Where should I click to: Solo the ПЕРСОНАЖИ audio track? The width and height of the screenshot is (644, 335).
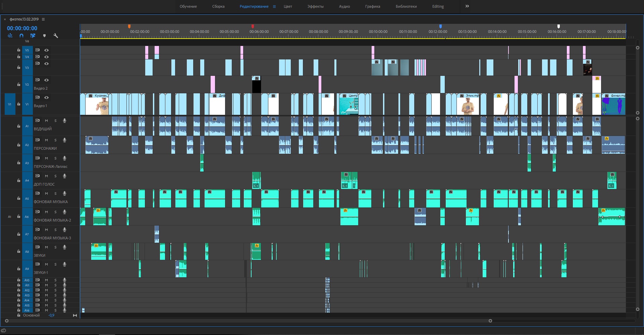(55, 140)
